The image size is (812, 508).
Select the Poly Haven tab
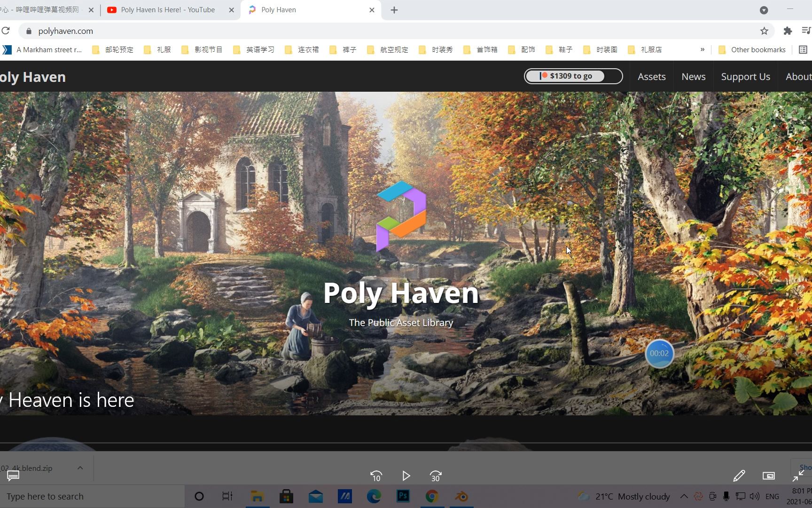click(x=310, y=10)
